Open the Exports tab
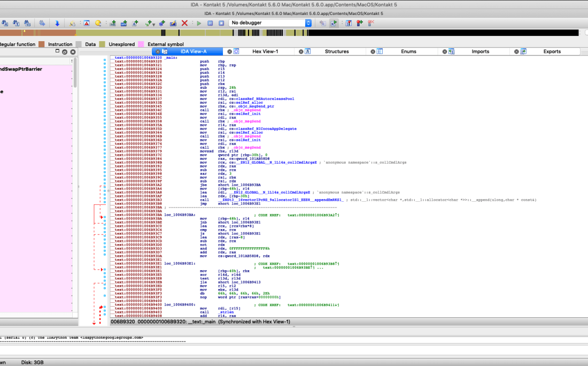Viewport: 588px width, 366px height. (x=552, y=51)
